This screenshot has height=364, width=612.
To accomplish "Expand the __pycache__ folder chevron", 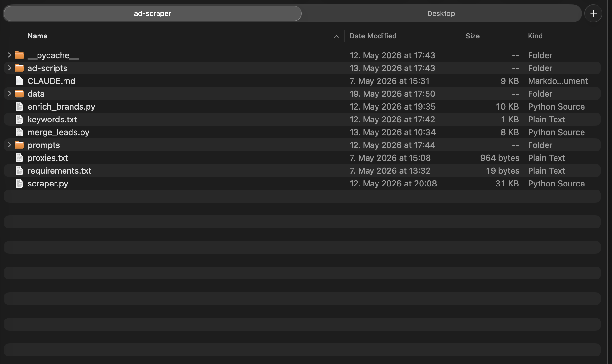I will [x=9, y=55].
